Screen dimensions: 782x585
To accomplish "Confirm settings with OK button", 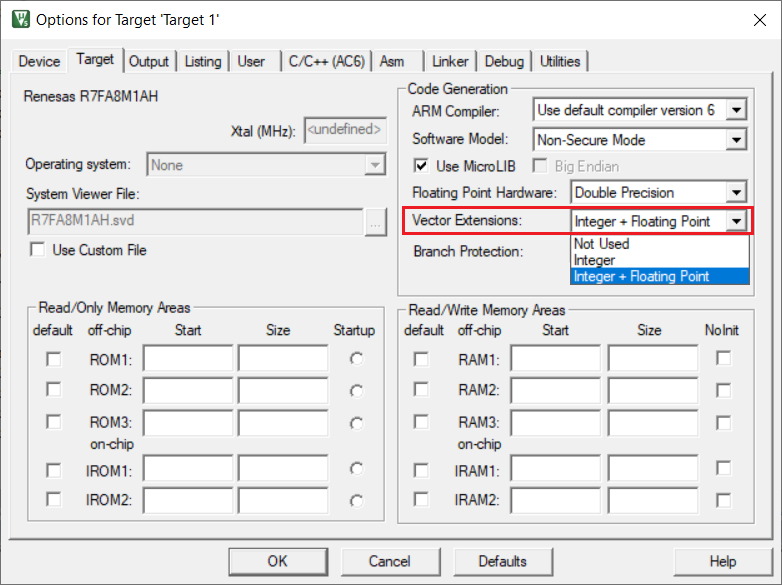I will pyautogui.click(x=278, y=561).
